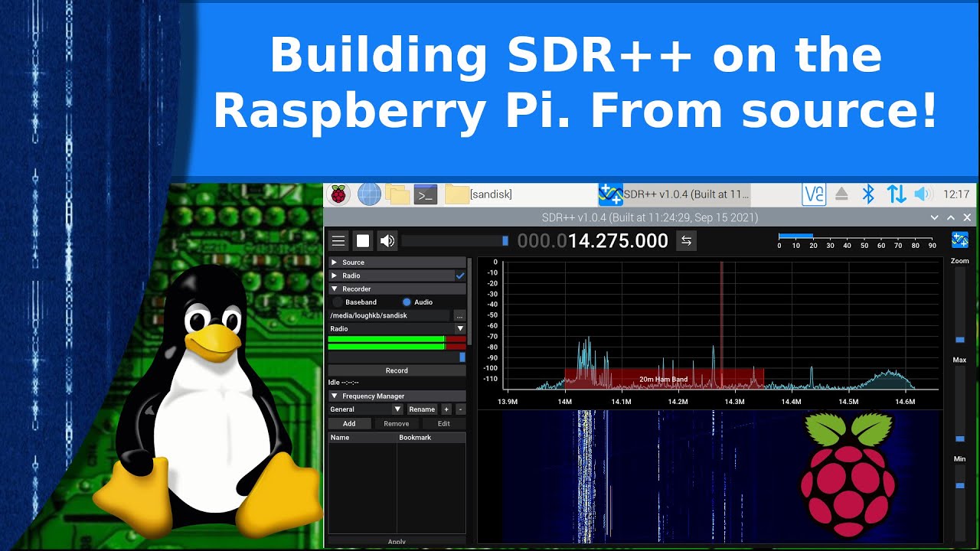This screenshot has height=551, width=980.
Task: Open the file manager folders icon
Action: click(x=397, y=194)
